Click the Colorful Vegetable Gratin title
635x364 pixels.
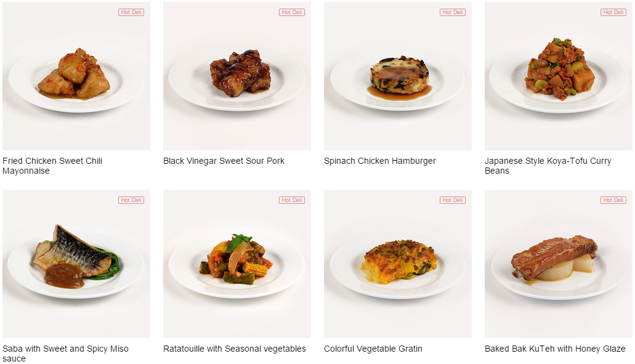[x=373, y=349]
